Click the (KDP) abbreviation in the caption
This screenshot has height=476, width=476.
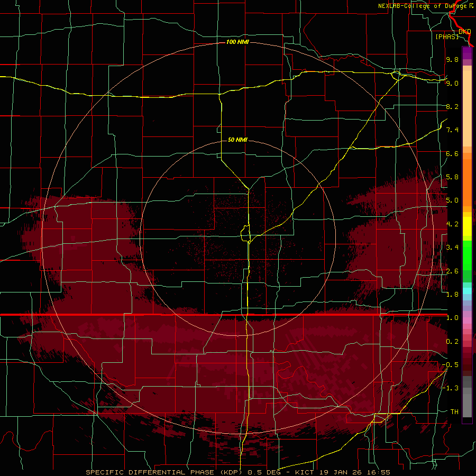tap(231, 472)
